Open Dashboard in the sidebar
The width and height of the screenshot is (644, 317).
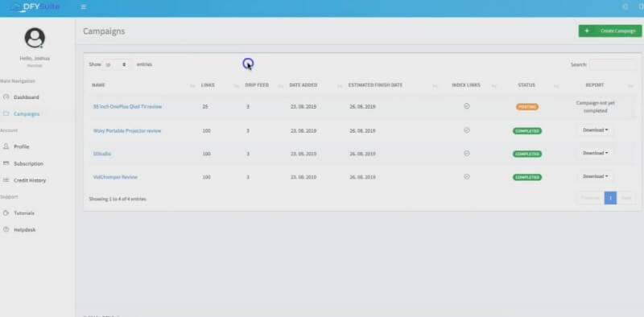pos(27,97)
